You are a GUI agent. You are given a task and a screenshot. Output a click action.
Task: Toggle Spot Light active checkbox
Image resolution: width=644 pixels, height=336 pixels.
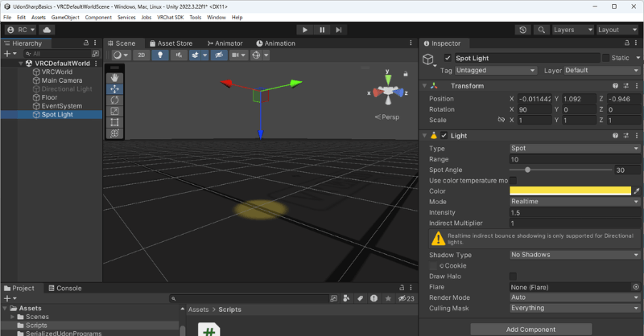click(448, 58)
